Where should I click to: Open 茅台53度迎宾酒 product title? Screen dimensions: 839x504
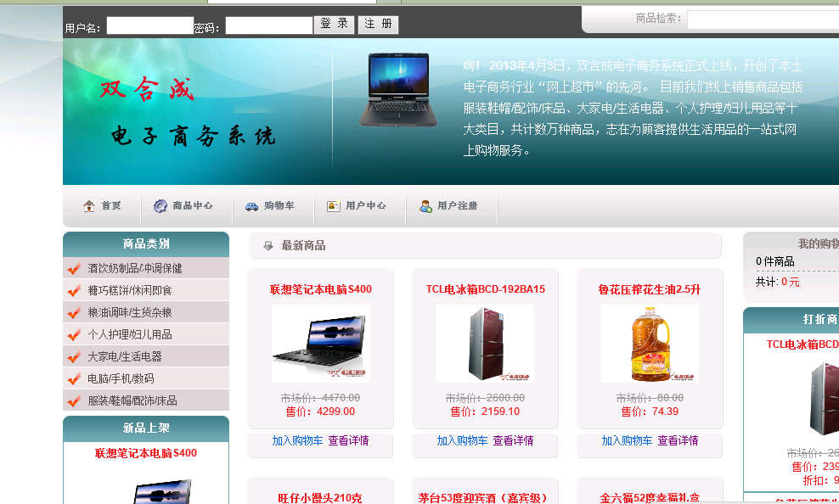pyautogui.click(x=482, y=498)
